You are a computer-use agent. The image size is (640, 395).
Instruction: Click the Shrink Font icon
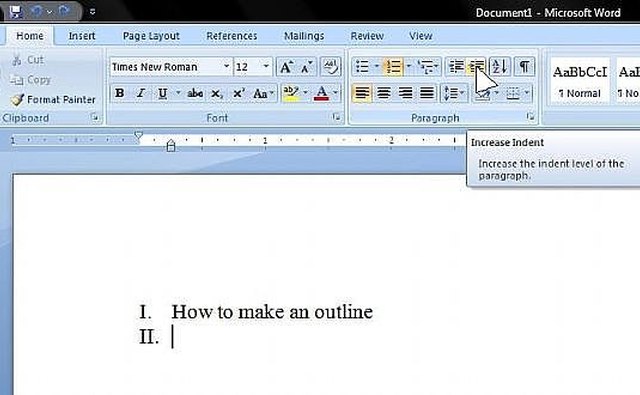pos(306,67)
